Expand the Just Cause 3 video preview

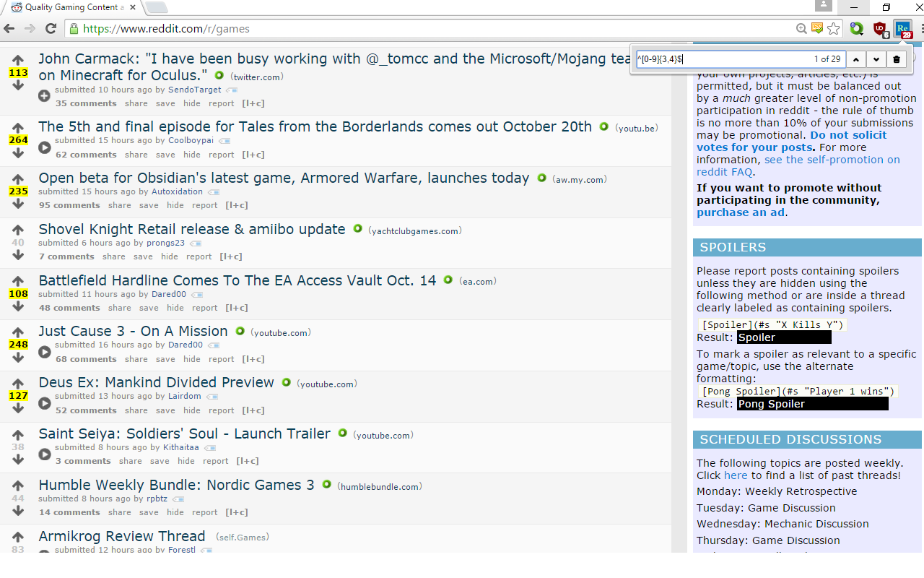(45, 352)
